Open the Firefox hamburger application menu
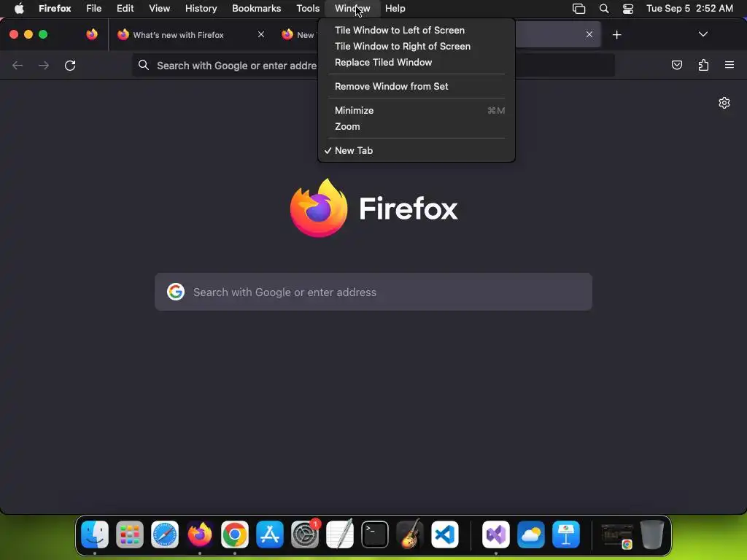This screenshot has height=560, width=747. (729, 65)
